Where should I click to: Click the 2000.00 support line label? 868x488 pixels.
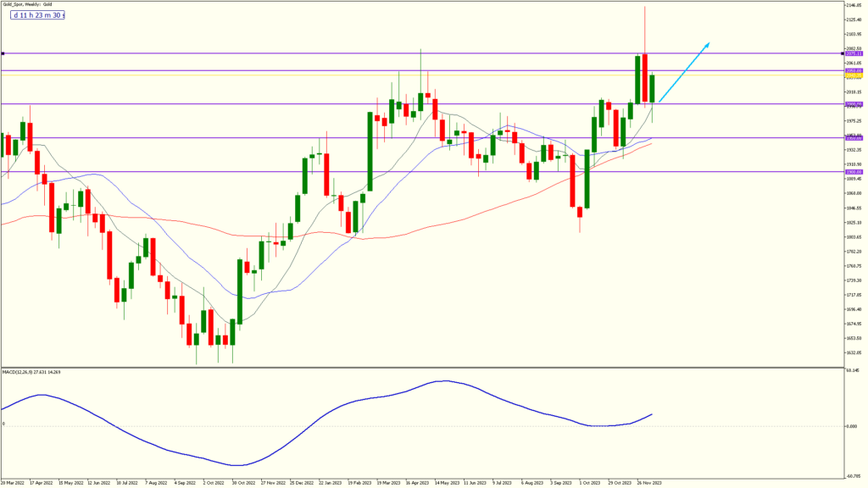tap(854, 103)
